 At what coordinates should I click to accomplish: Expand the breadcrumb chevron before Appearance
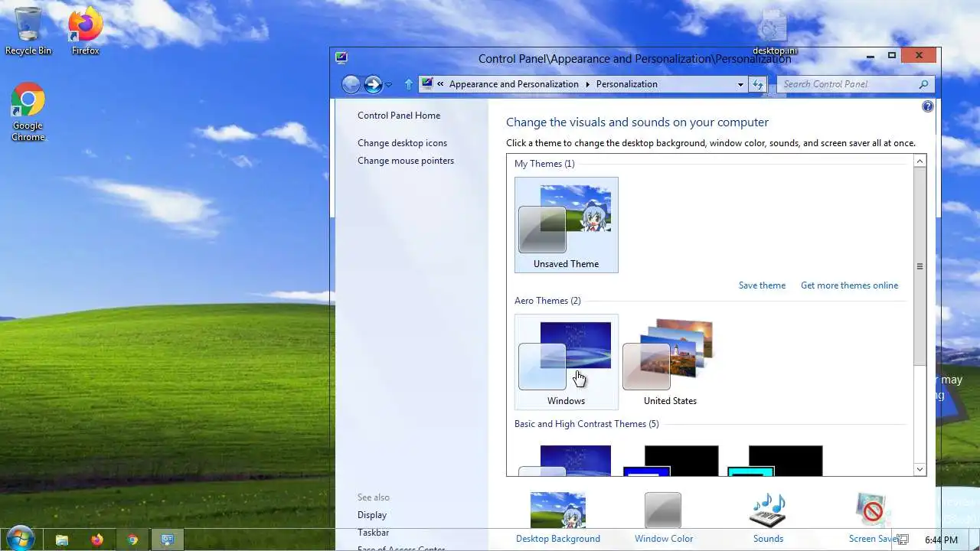pos(441,84)
